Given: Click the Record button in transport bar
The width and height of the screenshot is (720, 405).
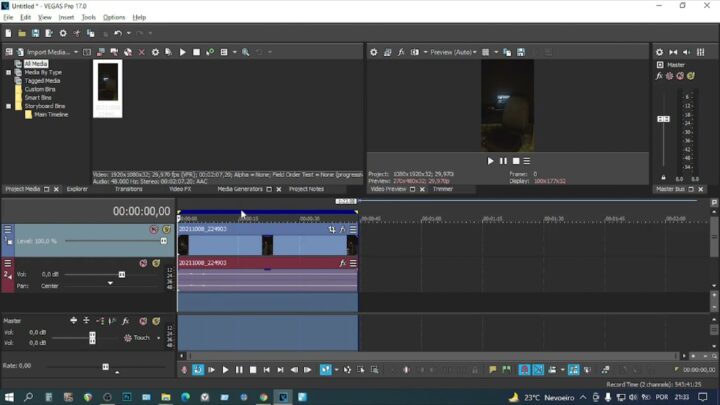Looking at the screenshot, I should pos(184,370).
